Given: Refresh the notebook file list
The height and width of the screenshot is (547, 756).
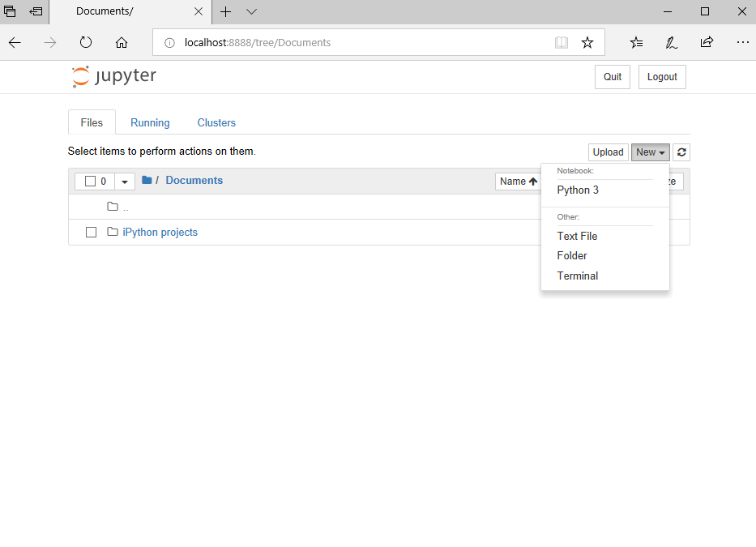Looking at the screenshot, I should [x=681, y=152].
